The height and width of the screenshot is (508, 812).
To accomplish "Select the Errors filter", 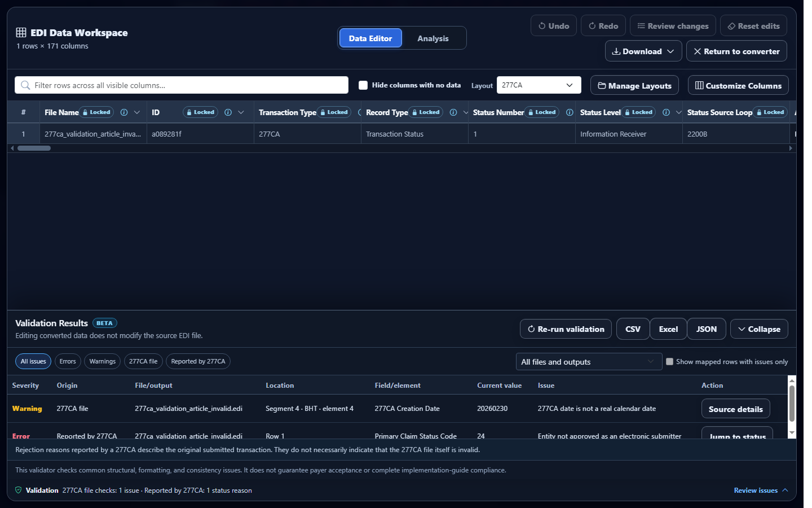I will click(x=68, y=361).
